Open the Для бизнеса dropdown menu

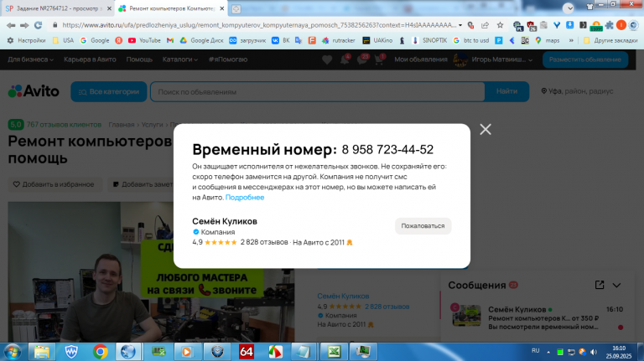(x=31, y=60)
